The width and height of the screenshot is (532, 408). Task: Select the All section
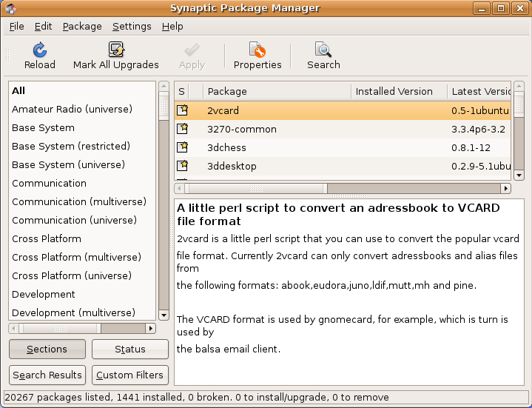82,90
